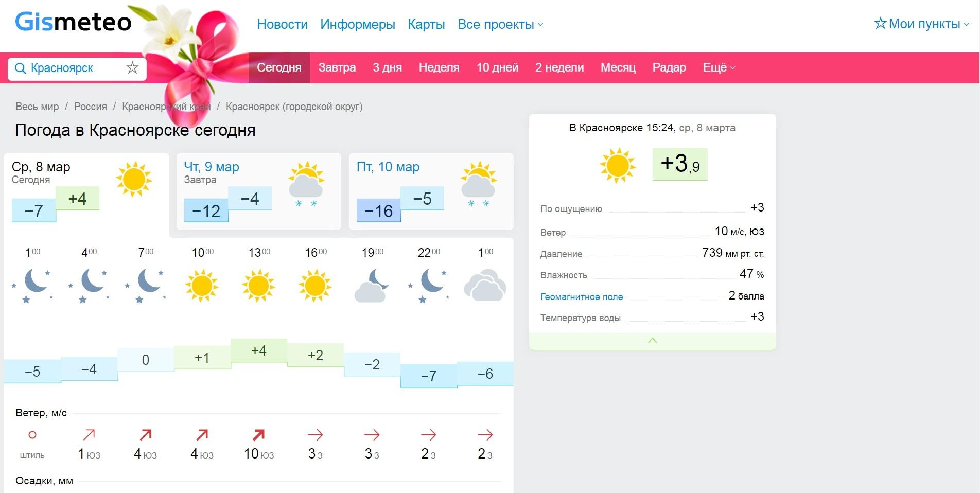Collapse the current weather details panel

click(652, 341)
